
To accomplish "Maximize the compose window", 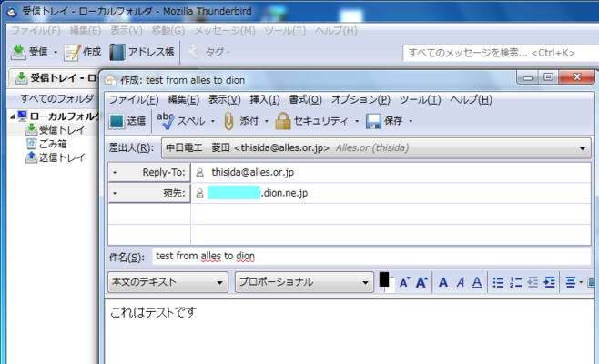I will click(x=548, y=77).
